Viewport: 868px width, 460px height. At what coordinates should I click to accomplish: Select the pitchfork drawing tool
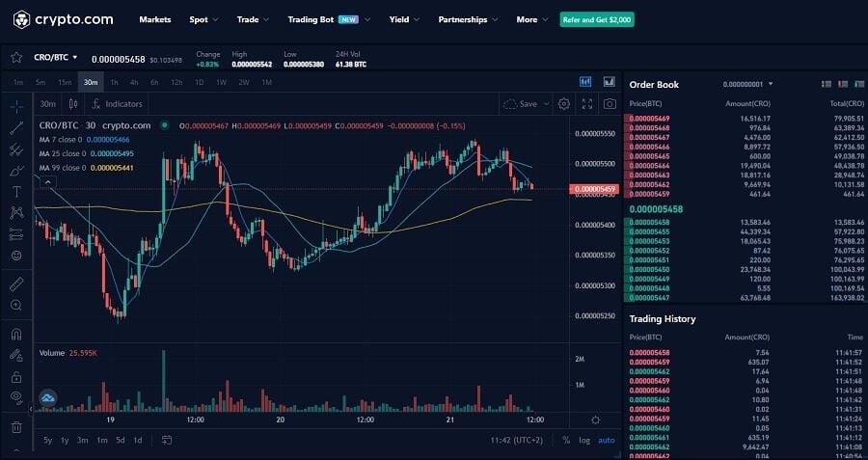[x=16, y=149]
